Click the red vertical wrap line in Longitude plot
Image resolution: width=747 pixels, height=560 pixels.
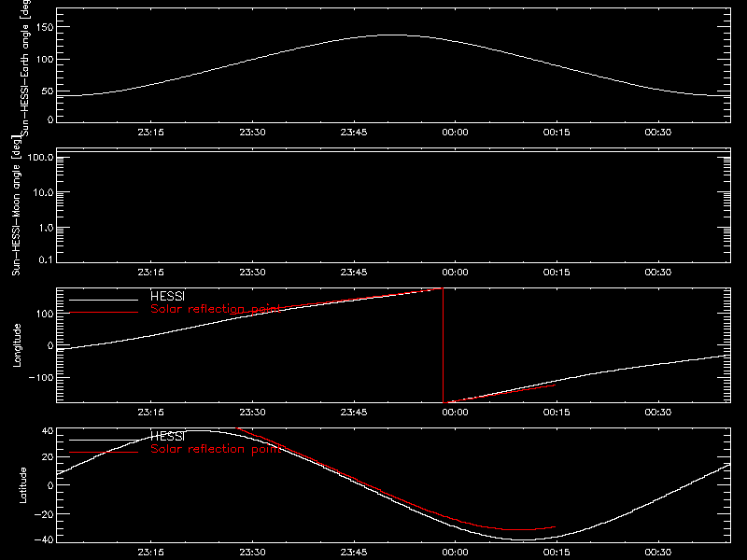click(x=443, y=345)
